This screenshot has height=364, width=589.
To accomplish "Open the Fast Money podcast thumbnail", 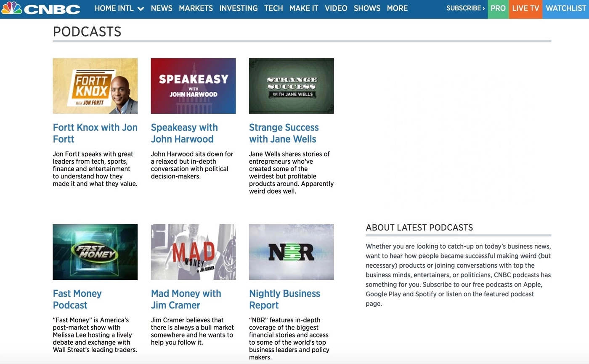I will 95,252.
